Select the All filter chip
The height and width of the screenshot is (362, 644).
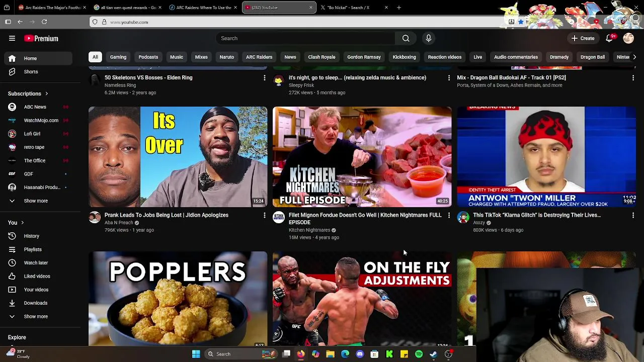[95, 57]
